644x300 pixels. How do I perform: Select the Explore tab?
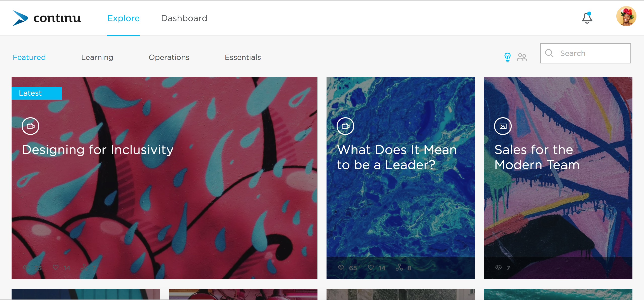pos(123,18)
